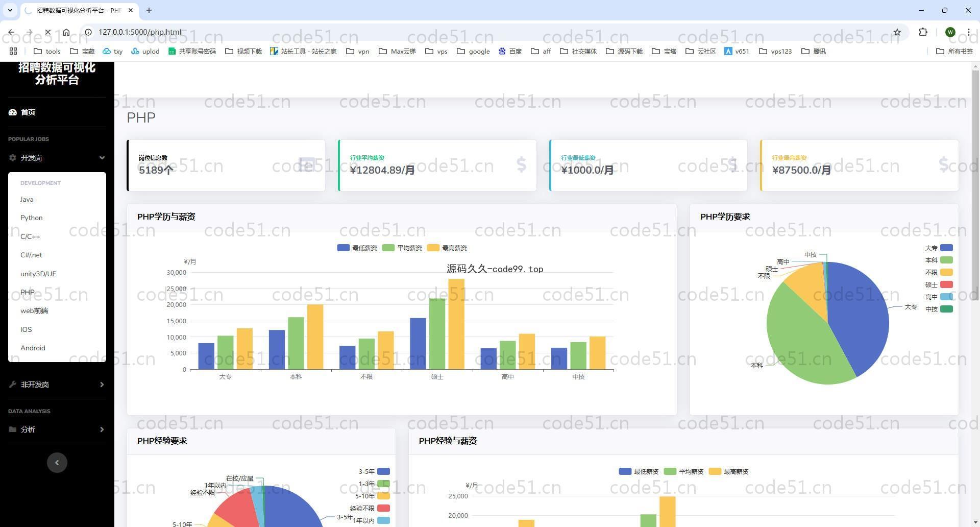This screenshot has width=980, height=527.
Task: Toggle 最低薪资 legend in 学历与薪资 chart
Action: [357, 248]
